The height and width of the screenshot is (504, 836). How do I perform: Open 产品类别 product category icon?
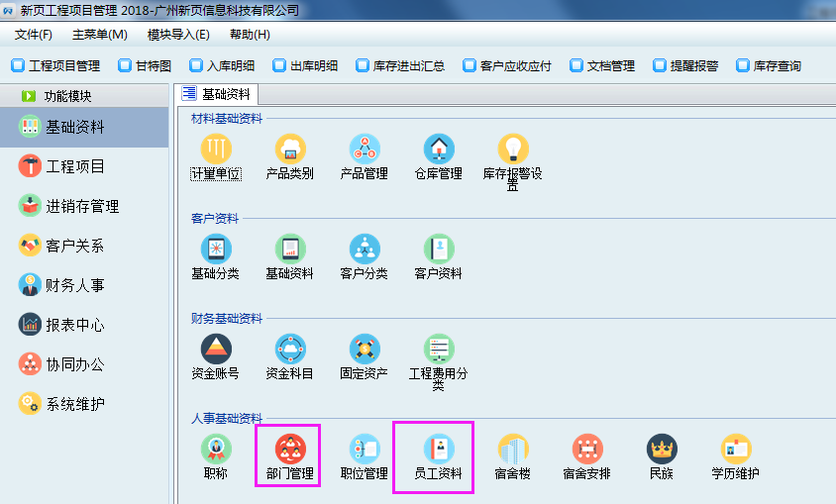290,149
